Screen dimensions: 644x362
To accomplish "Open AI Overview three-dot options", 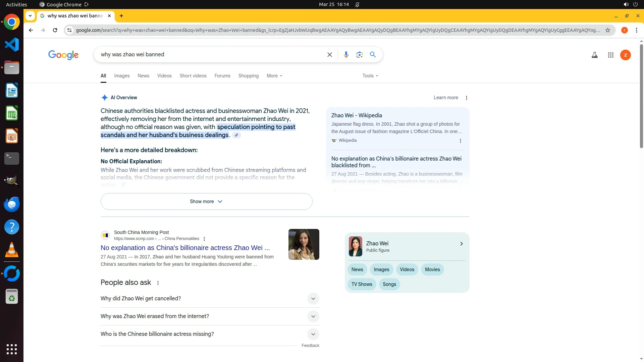I will tap(466, 98).
